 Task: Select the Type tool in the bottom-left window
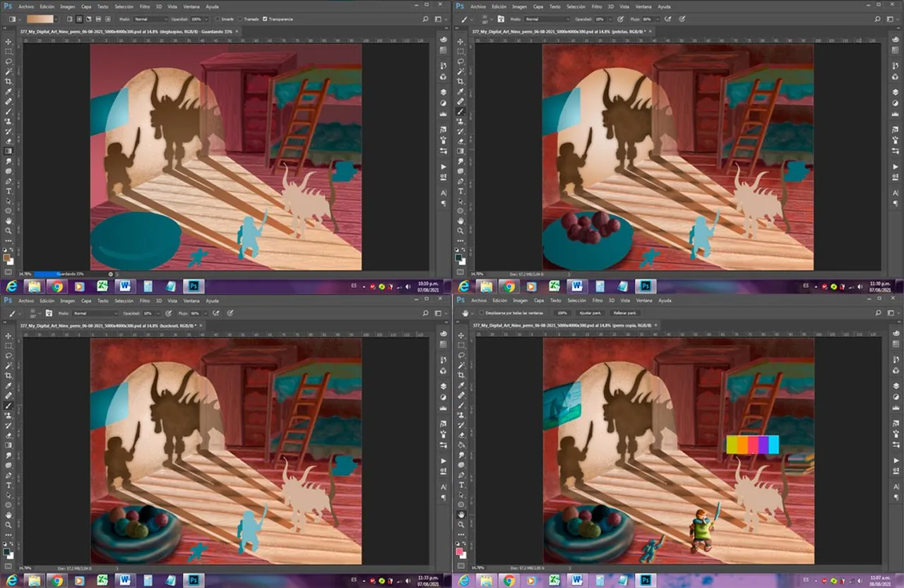pyautogui.click(x=8, y=485)
